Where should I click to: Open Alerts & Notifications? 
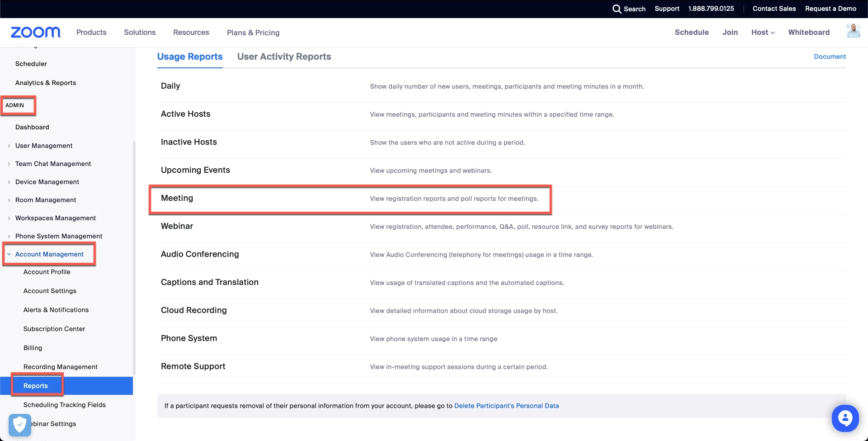pos(56,310)
